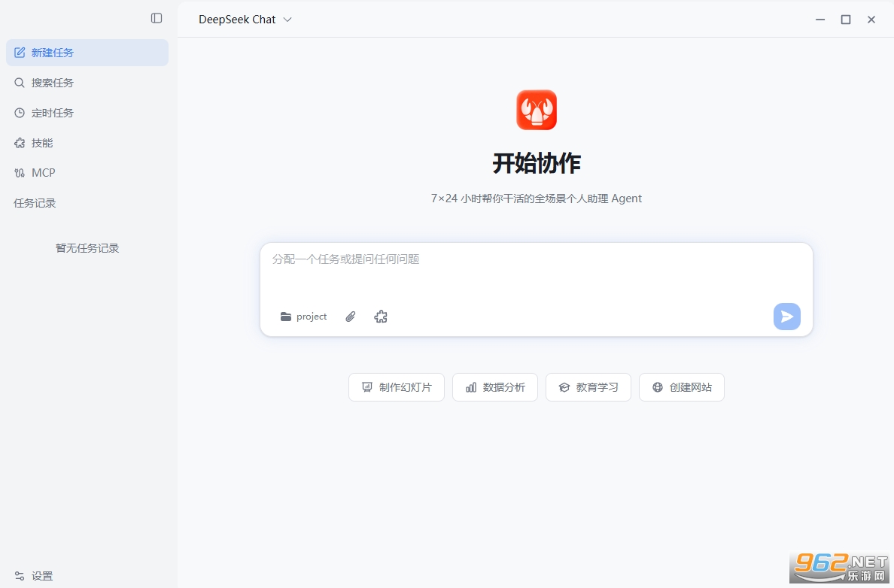Select the 教育学习 shortcut
Image resolution: width=894 pixels, height=588 pixels.
588,387
